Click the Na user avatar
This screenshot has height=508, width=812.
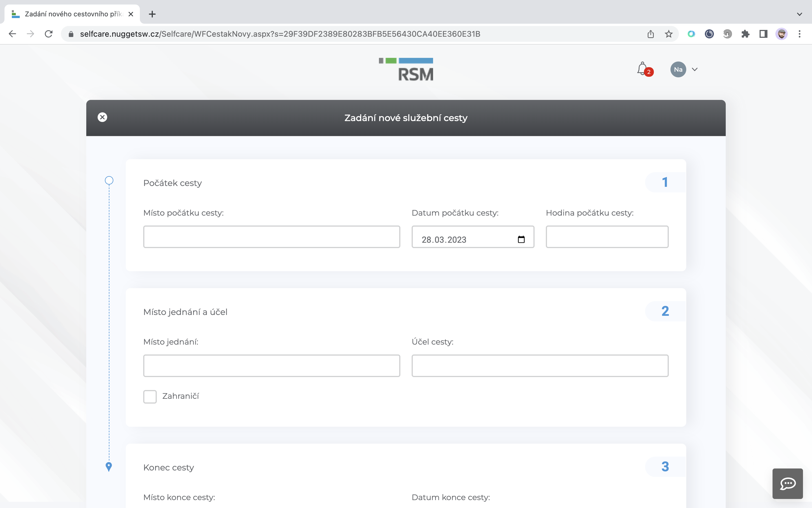tap(678, 69)
